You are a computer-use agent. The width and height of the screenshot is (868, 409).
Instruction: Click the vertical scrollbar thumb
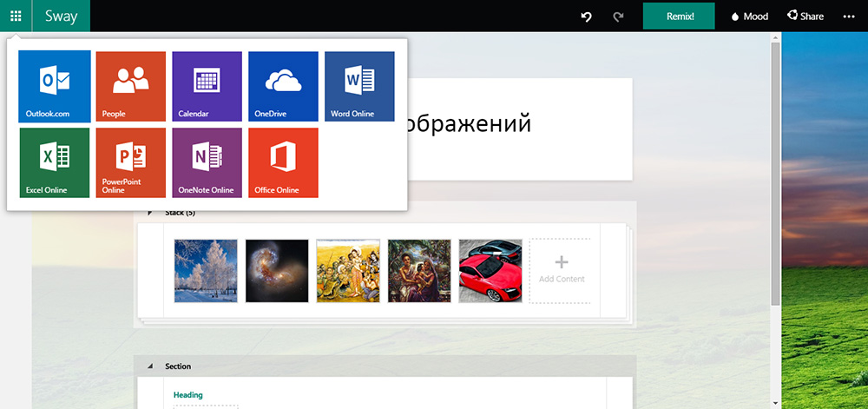point(775,173)
